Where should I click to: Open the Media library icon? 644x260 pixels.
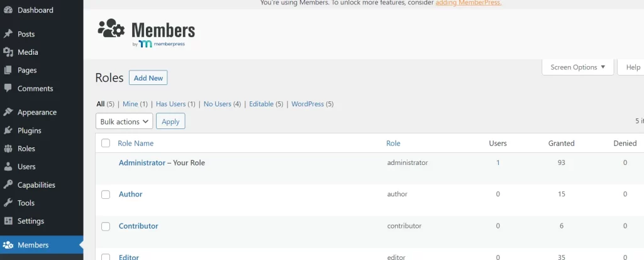tap(8, 52)
